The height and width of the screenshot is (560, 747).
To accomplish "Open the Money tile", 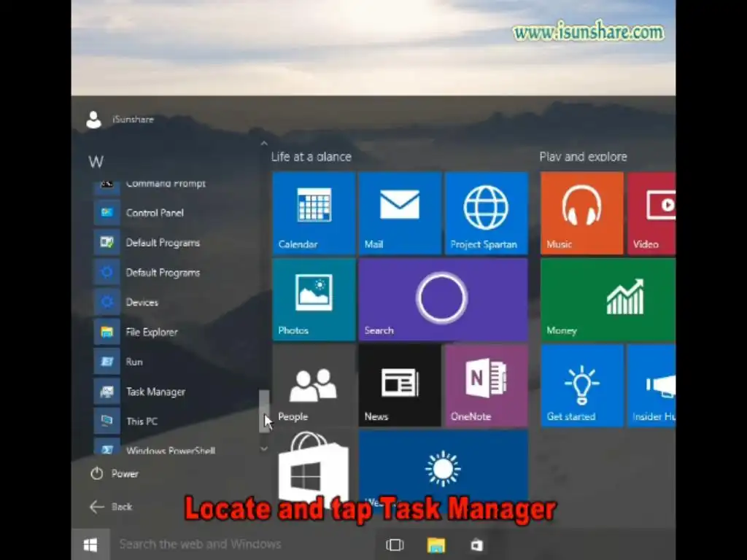I will point(608,300).
